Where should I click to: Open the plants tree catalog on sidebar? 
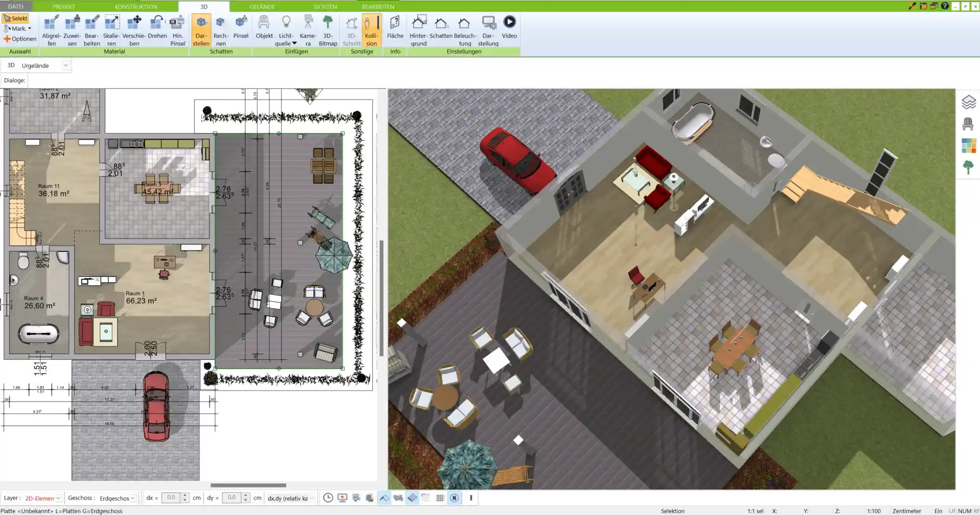[968, 167]
